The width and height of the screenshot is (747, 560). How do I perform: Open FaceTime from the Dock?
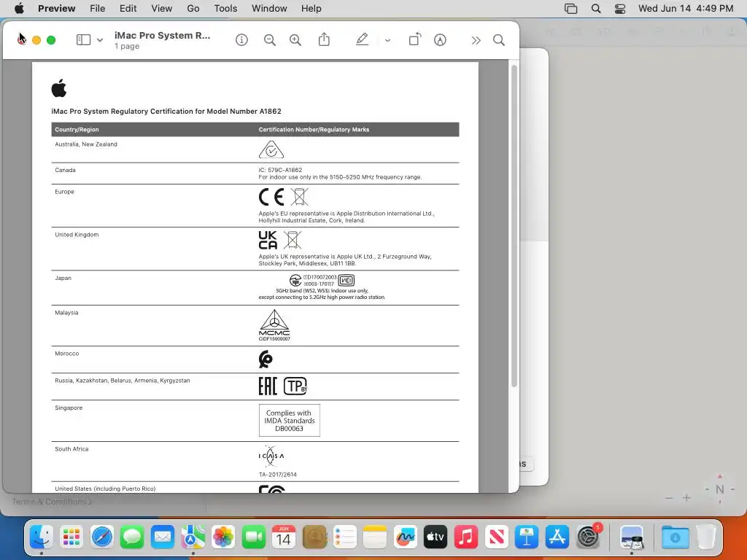tap(253, 537)
